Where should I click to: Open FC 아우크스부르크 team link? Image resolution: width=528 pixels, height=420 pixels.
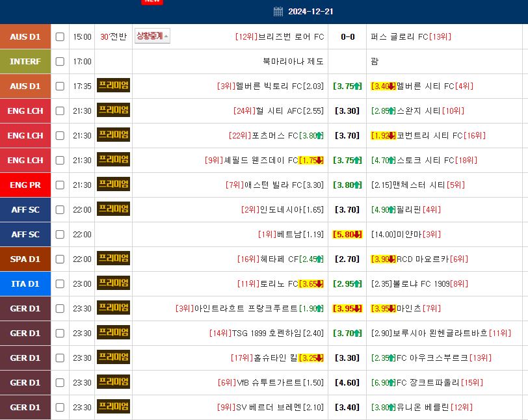pyautogui.click(x=432, y=358)
